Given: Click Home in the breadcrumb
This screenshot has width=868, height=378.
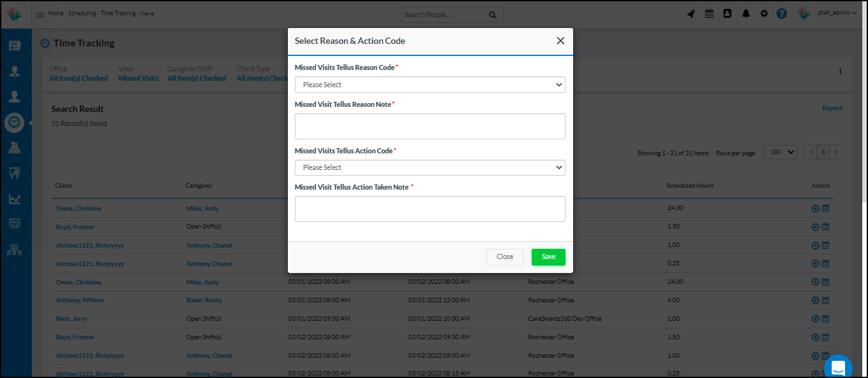Looking at the screenshot, I should pyautogui.click(x=55, y=12).
